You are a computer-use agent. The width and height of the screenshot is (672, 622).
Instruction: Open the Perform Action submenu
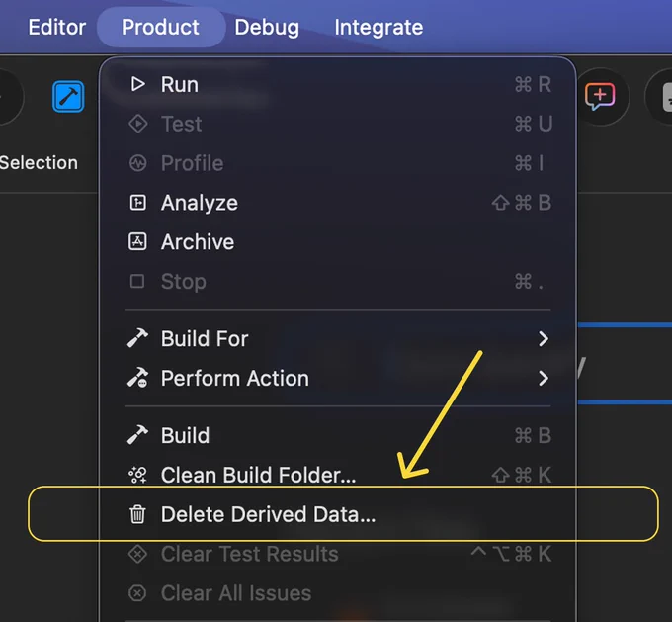click(338, 379)
